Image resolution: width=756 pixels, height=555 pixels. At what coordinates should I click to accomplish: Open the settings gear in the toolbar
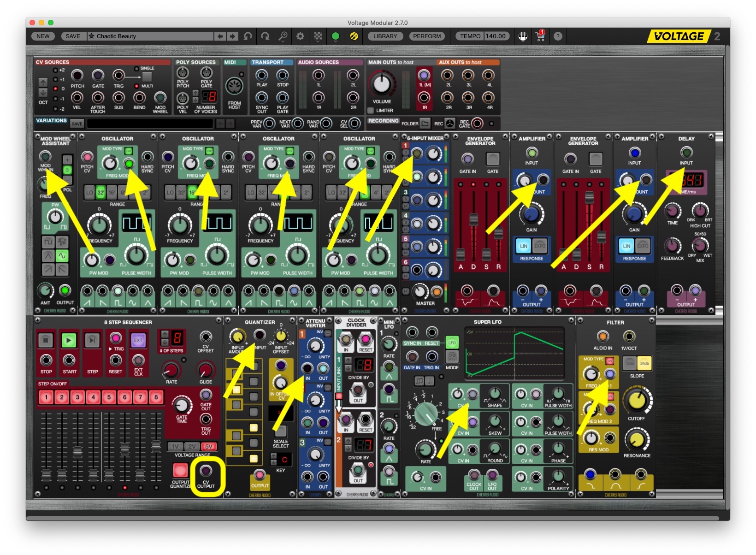tap(300, 36)
